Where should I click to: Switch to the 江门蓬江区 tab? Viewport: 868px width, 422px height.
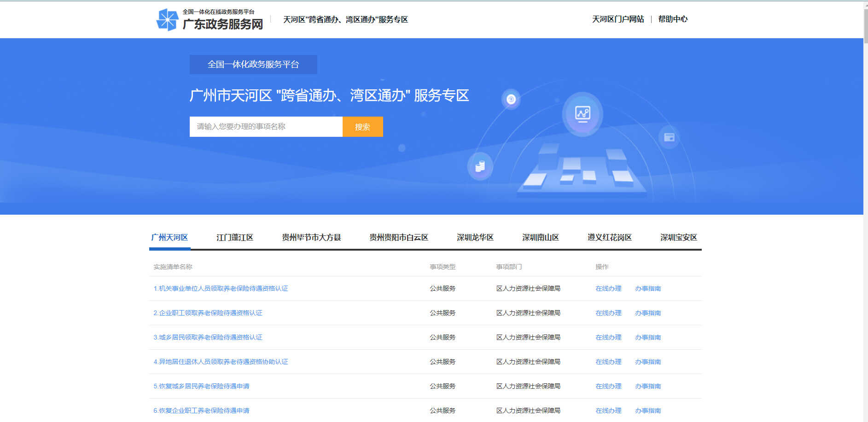tap(235, 238)
